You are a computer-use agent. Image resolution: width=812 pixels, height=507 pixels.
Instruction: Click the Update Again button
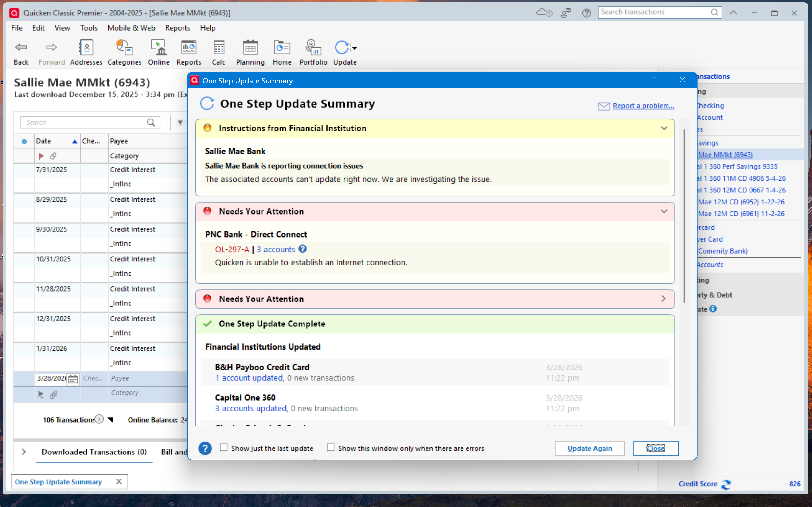point(589,448)
